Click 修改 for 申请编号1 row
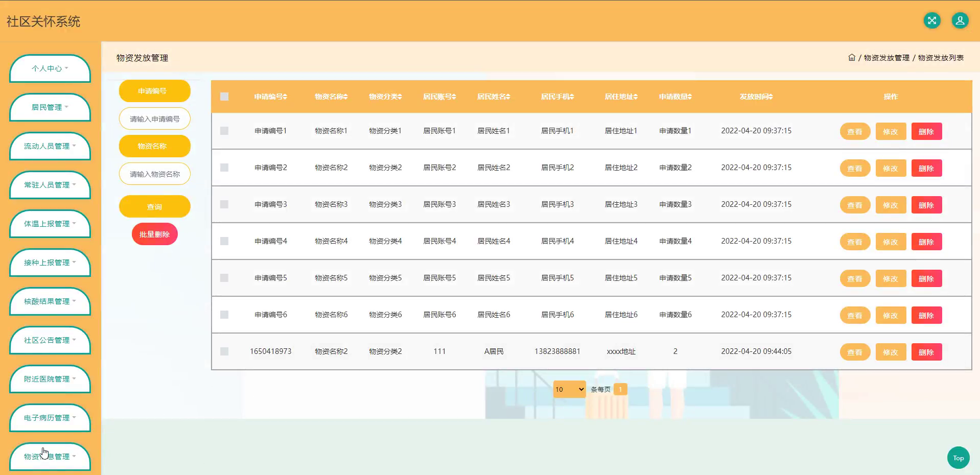980x475 pixels. click(x=891, y=131)
